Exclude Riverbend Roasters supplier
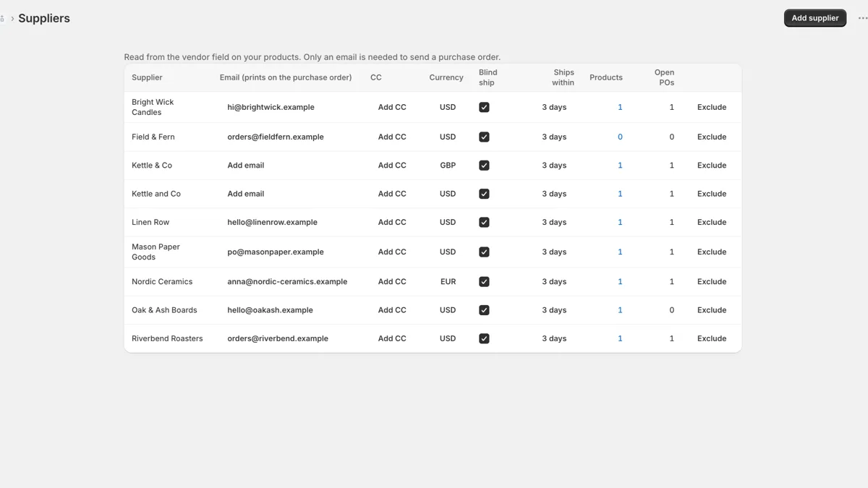Image resolution: width=868 pixels, height=488 pixels. pos(712,338)
